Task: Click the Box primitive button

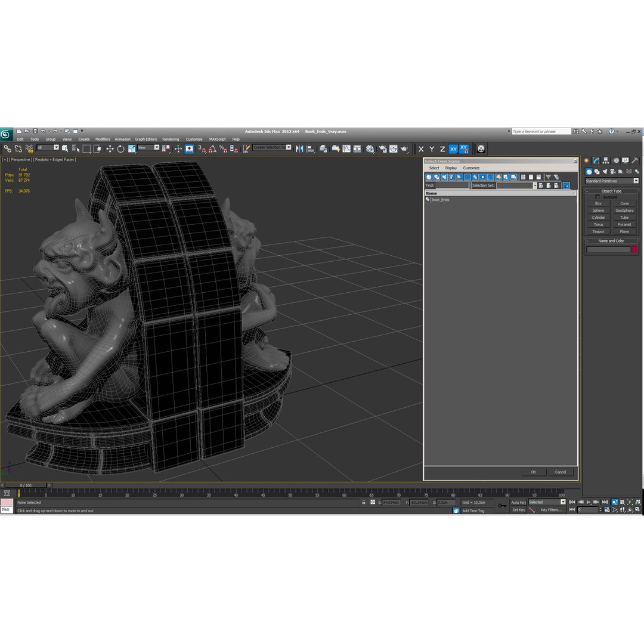Action: point(598,204)
